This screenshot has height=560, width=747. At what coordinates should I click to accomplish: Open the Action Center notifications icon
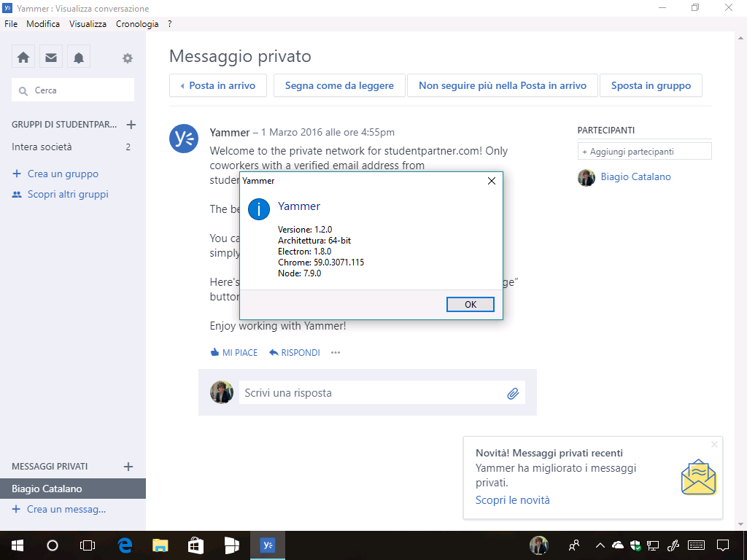[x=723, y=545]
